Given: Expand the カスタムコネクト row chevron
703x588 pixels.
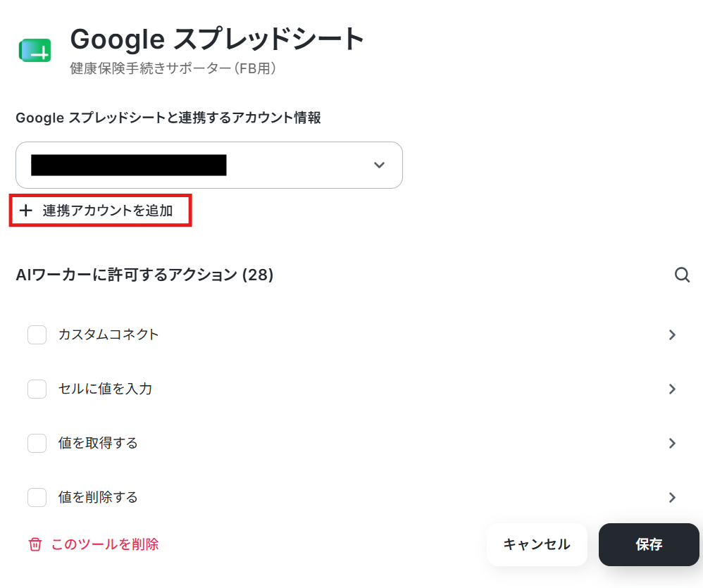Looking at the screenshot, I should click(x=672, y=334).
